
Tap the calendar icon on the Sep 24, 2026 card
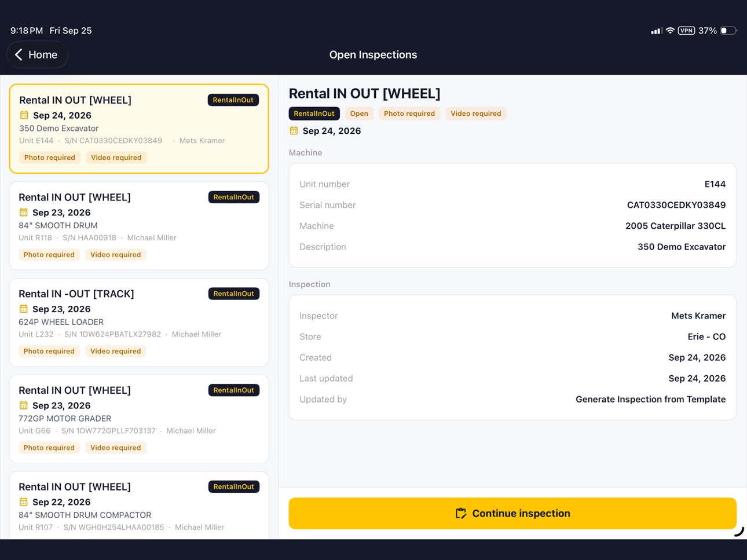pyautogui.click(x=24, y=115)
